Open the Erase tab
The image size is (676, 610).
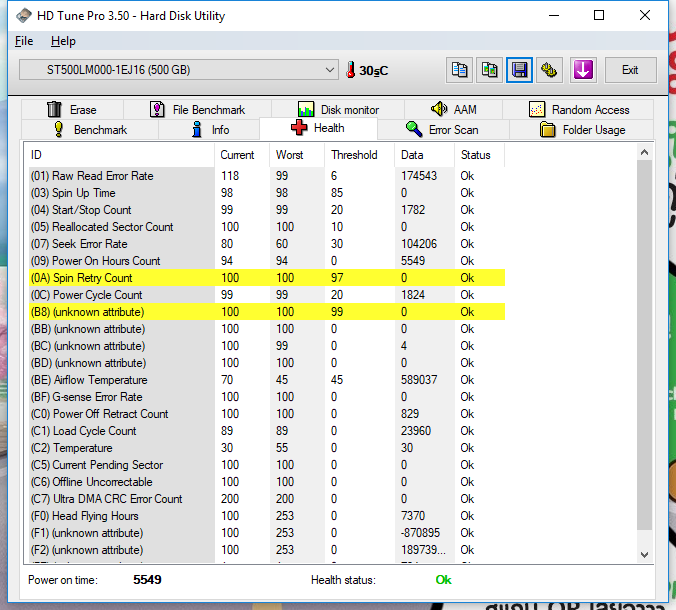click(72, 109)
